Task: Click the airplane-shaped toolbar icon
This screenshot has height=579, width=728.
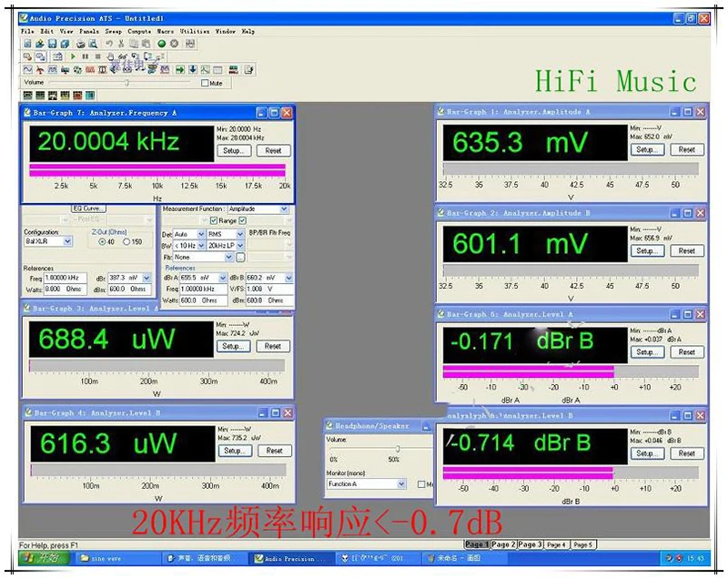Action: point(40,70)
